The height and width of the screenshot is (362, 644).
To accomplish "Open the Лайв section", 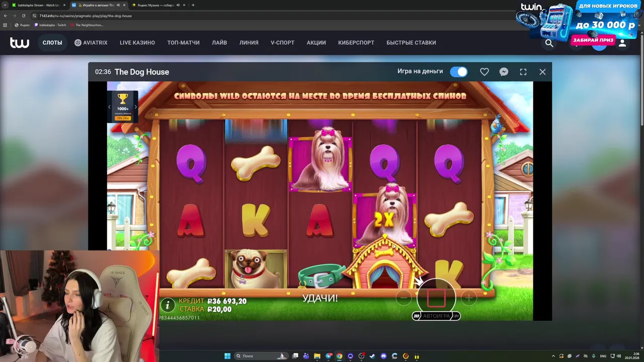I will (219, 43).
